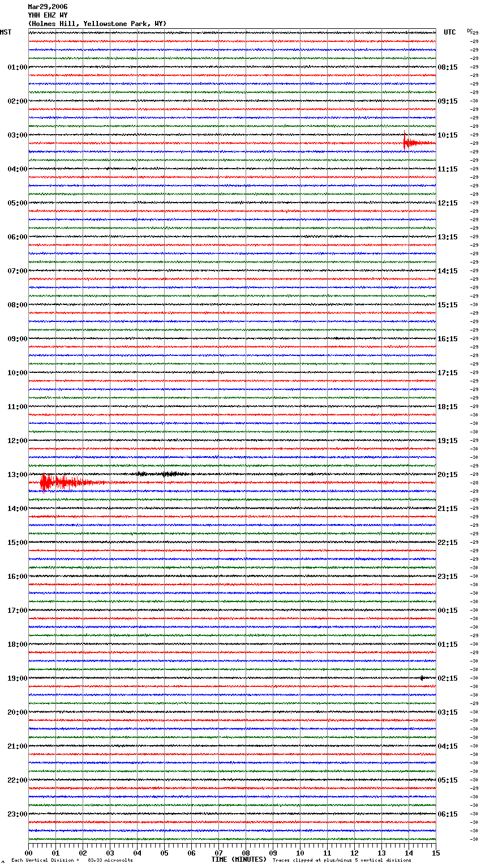Click the 13:15 UTC time label

coord(448,237)
